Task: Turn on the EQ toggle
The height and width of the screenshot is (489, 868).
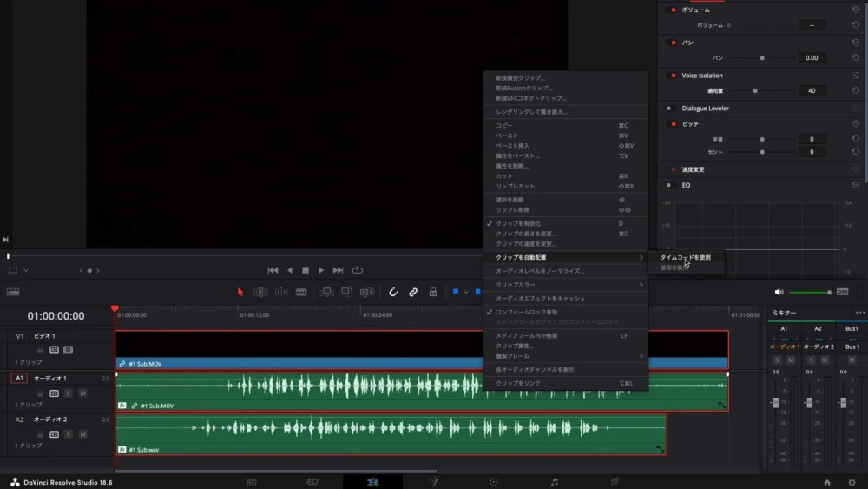Action: (669, 185)
